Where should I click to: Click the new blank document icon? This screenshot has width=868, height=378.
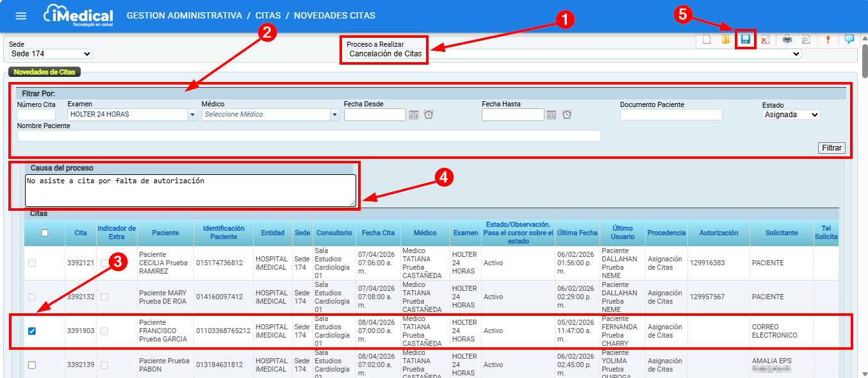pyautogui.click(x=707, y=40)
